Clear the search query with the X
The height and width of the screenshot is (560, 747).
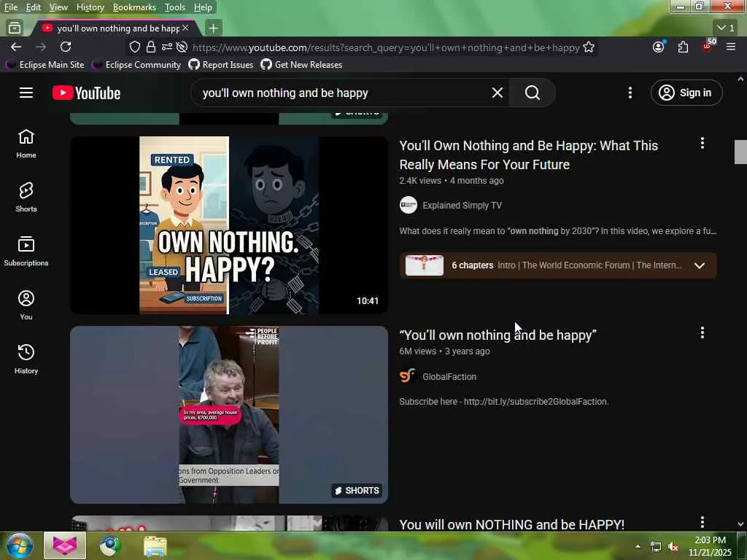pos(497,93)
